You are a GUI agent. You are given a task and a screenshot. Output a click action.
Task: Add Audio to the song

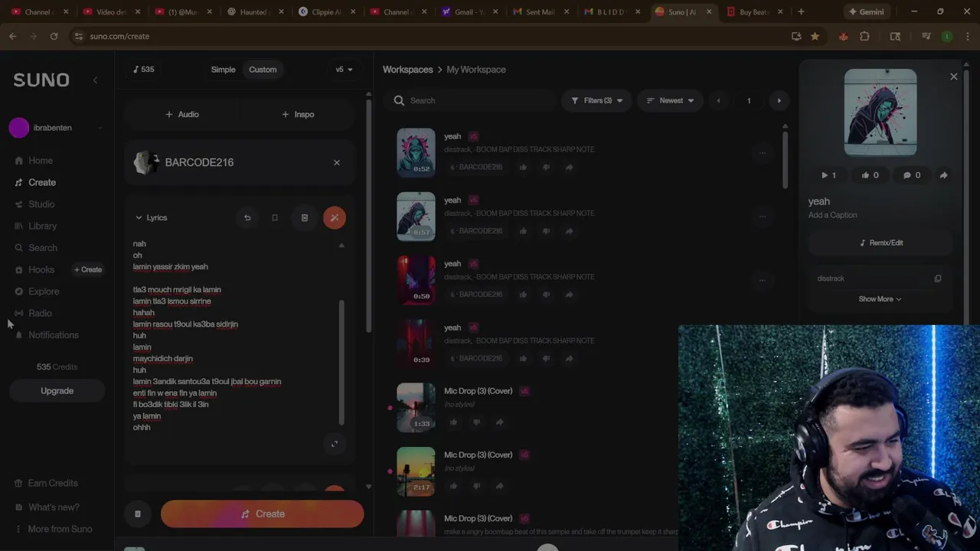(x=182, y=114)
